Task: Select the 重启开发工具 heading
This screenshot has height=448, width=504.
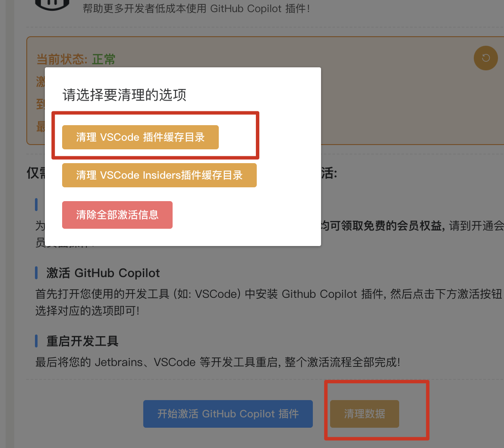Action: [82, 341]
